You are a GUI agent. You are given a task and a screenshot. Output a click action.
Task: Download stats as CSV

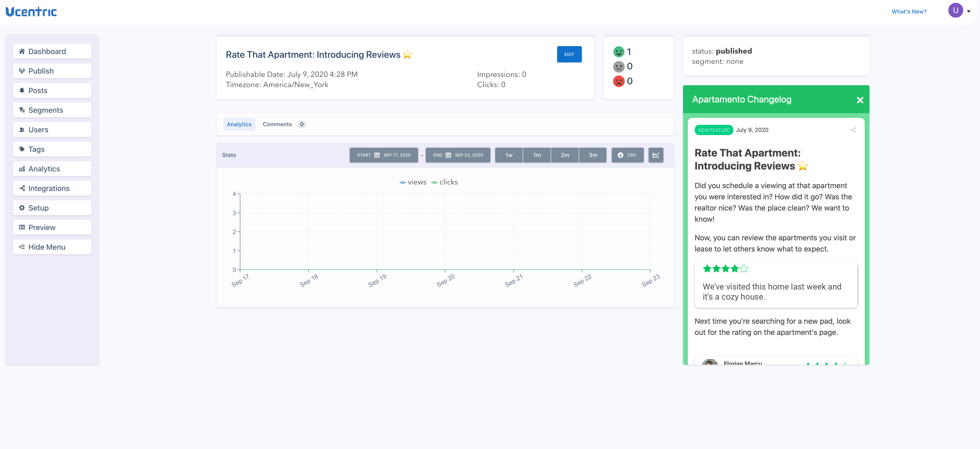coord(627,155)
